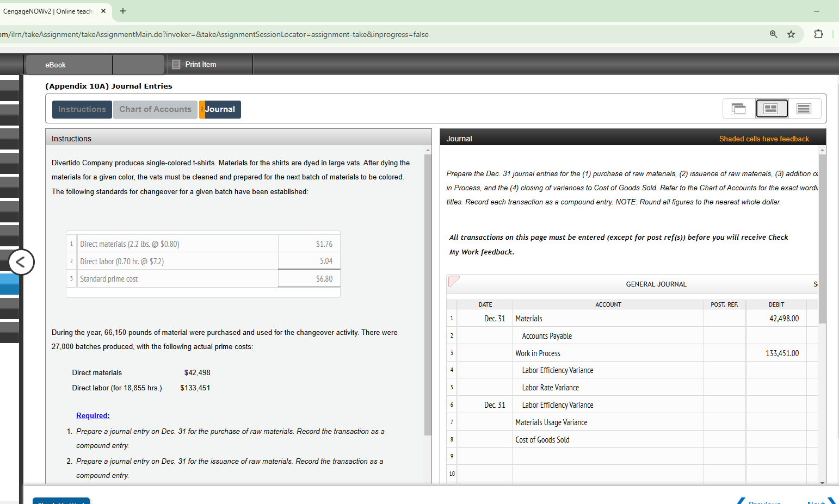Click the empty account cell in row 9
Screen dimensions: 839x504
pos(608,457)
